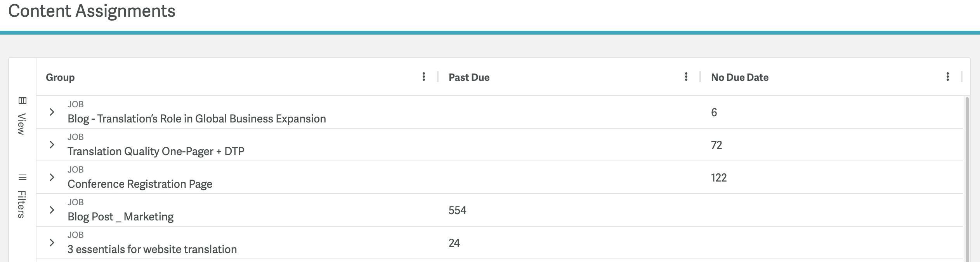This screenshot has height=262, width=980.
Task: Select the Conference Registration Page job name
Action: pos(140,184)
